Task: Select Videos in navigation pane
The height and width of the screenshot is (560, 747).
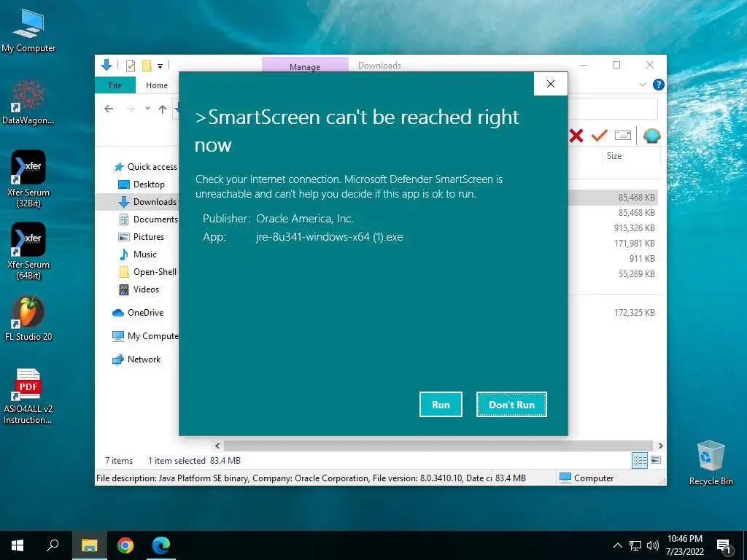Action: 139,289
